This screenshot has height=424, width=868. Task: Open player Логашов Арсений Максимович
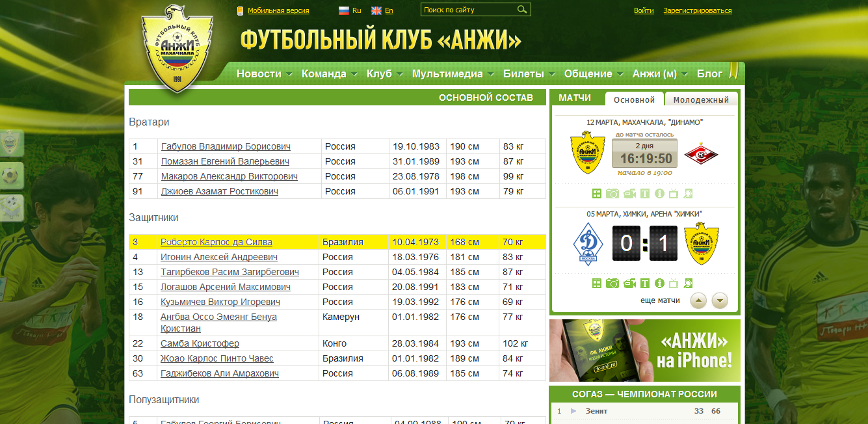point(226,287)
